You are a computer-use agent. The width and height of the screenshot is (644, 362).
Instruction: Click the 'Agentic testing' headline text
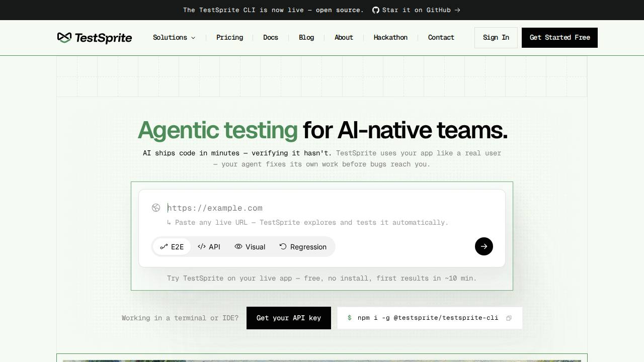[218, 130]
